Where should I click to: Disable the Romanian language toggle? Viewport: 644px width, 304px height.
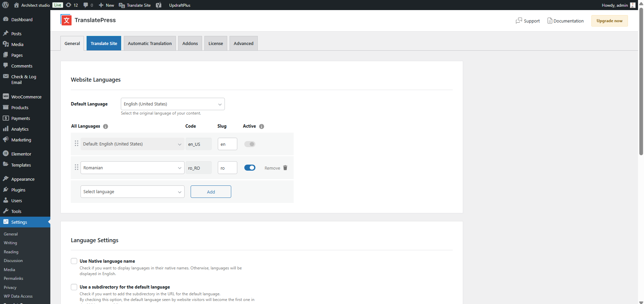pos(250,168)
